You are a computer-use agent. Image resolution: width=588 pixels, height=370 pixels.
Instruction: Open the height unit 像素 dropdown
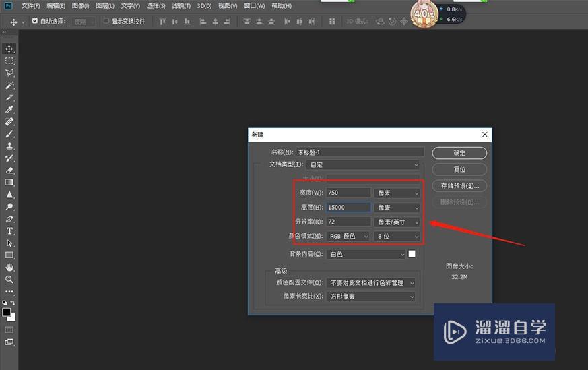[x=397, y=208]
